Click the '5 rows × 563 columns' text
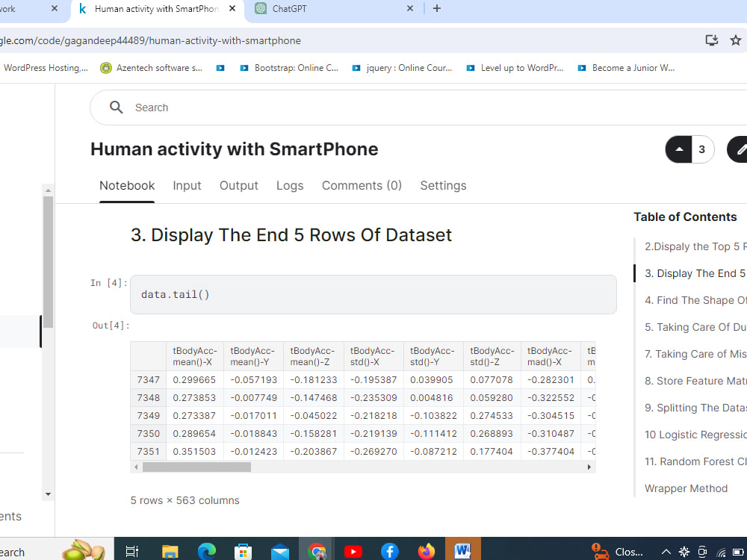 (185, 500)
